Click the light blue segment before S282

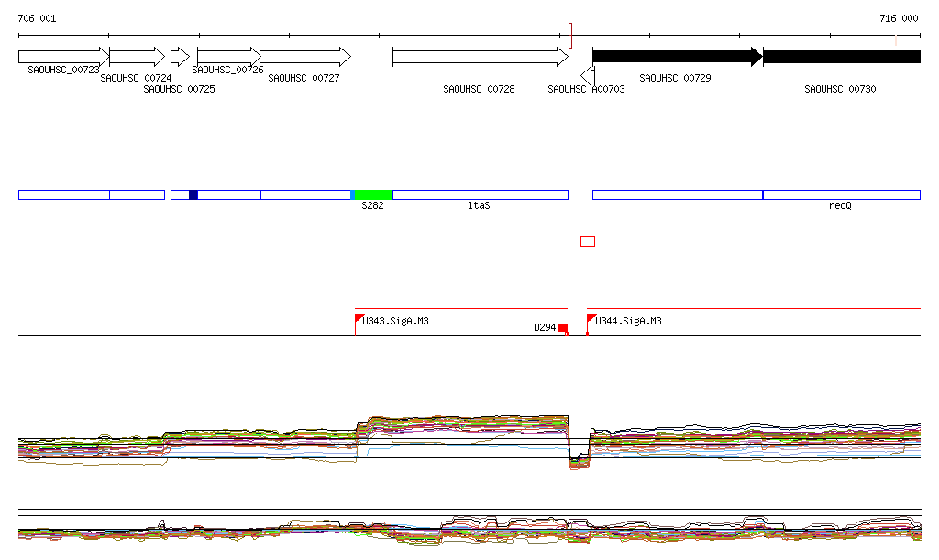coord(353,194)
